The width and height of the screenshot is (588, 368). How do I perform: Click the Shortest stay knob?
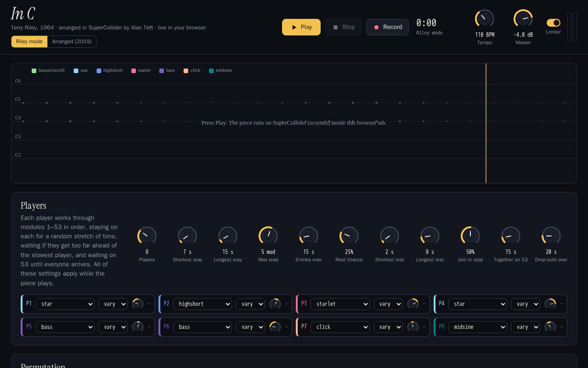187,236
